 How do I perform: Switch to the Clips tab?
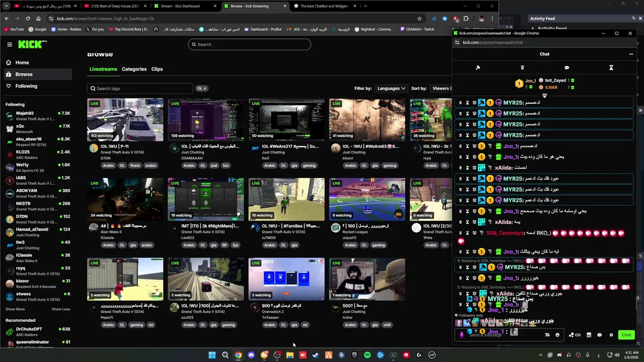click(x=157, y=69)
